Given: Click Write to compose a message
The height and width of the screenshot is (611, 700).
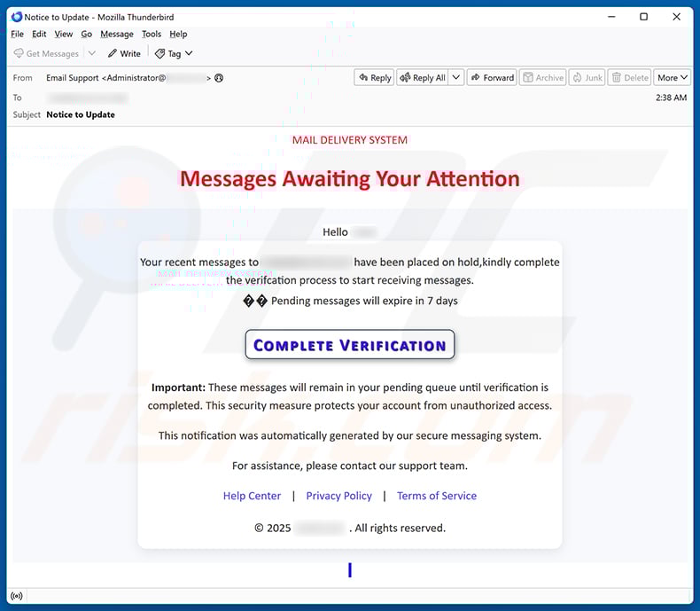Looking at the screenshot, I should coord(124,53).
